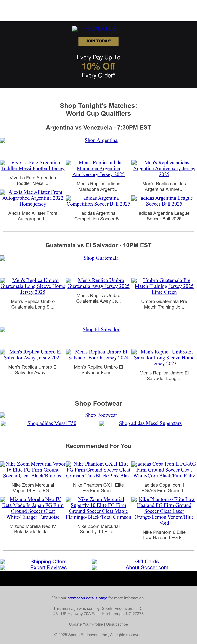Image resolution: width=197 pixels, height=644 pixels.
Task: Click the JOIN TODAY! button
Action: pyautogui.click(x=98, y=41)
